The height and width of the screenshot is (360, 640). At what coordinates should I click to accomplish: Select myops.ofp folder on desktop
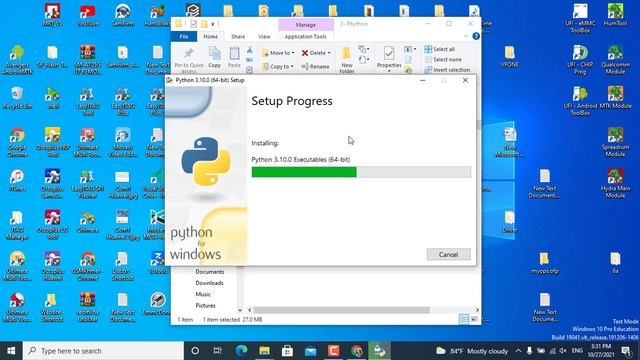coord(544,262)
